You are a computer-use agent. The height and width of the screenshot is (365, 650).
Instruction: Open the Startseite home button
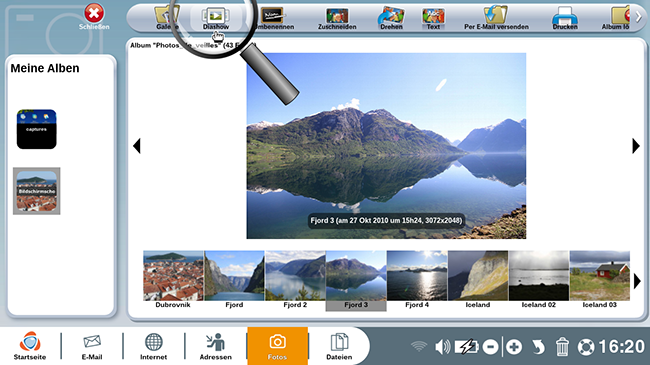tap(30, 346)
